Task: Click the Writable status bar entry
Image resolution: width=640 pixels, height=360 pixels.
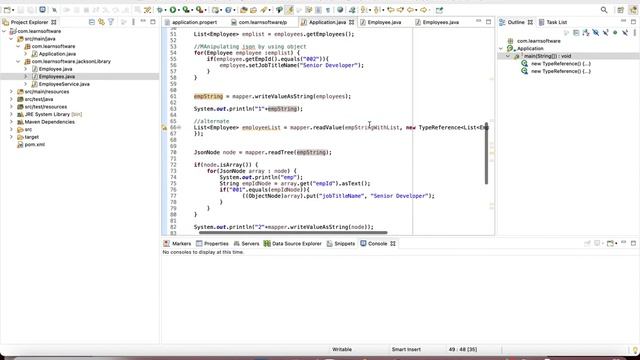Action: click(x=342, y=349)
